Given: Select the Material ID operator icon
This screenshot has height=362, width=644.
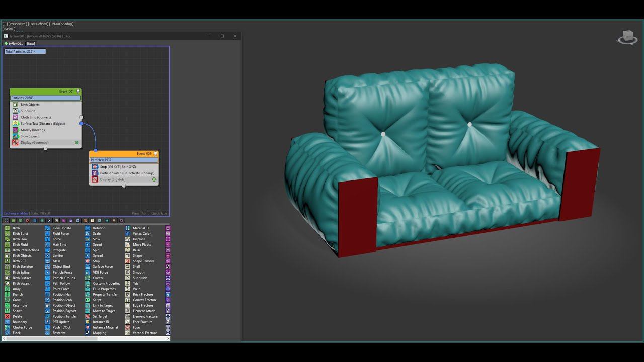Looking at the screenshot, I should 128,228.
